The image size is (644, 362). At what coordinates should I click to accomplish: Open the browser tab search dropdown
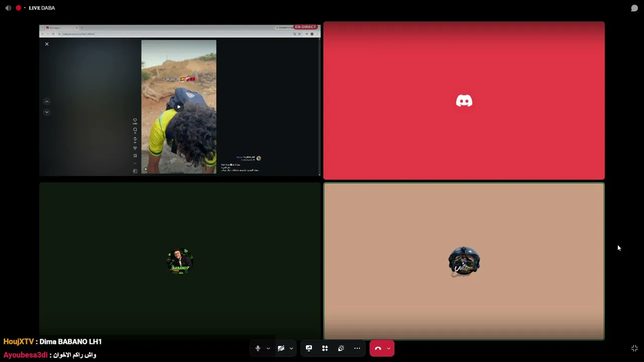tap(42, 28)
